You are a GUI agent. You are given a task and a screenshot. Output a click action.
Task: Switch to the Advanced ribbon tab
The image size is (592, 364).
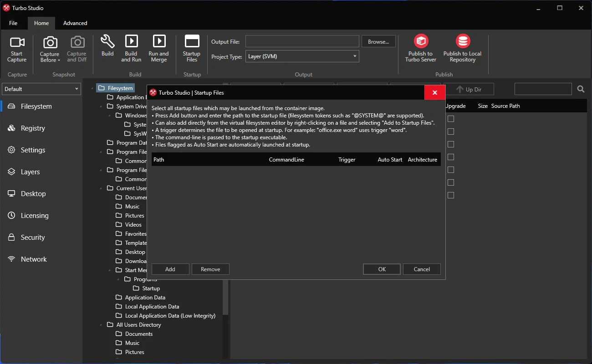tap(75, 23)
